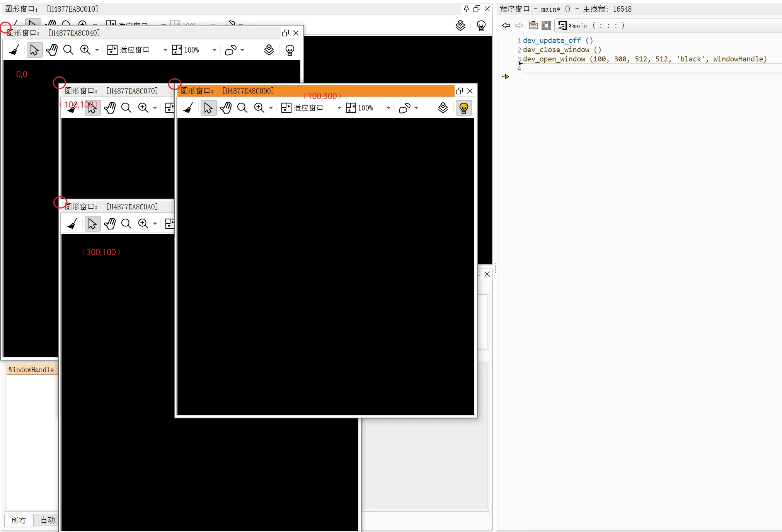This screenshot has width=782, height=532.
Task: Clear the active orange-titled graphics window with broom
Action: point(188,108)
